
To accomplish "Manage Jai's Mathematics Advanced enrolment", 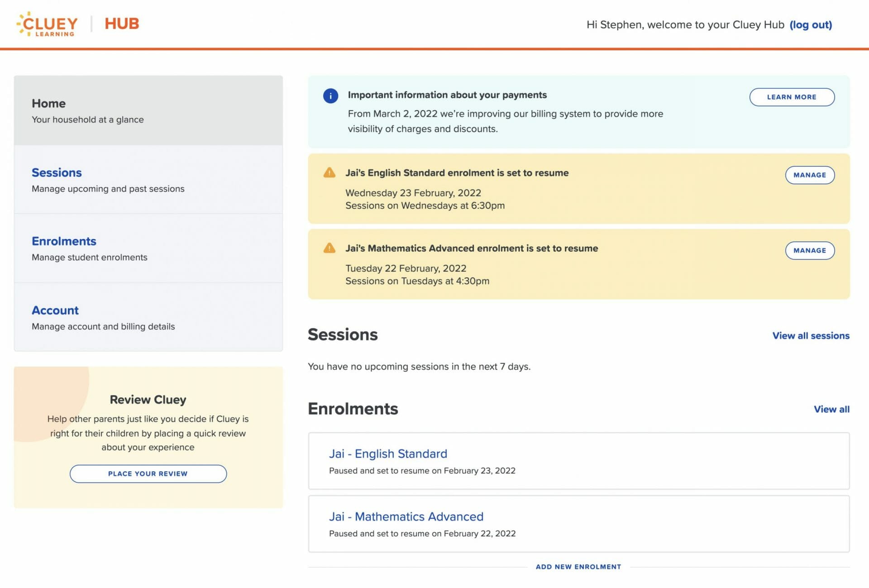I will coord(809,250).
